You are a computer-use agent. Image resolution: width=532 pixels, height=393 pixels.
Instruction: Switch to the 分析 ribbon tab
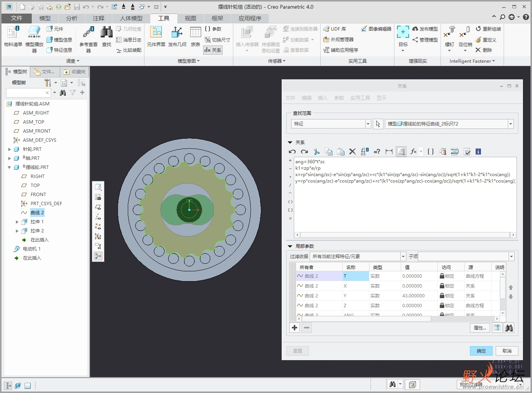(71, 18)
